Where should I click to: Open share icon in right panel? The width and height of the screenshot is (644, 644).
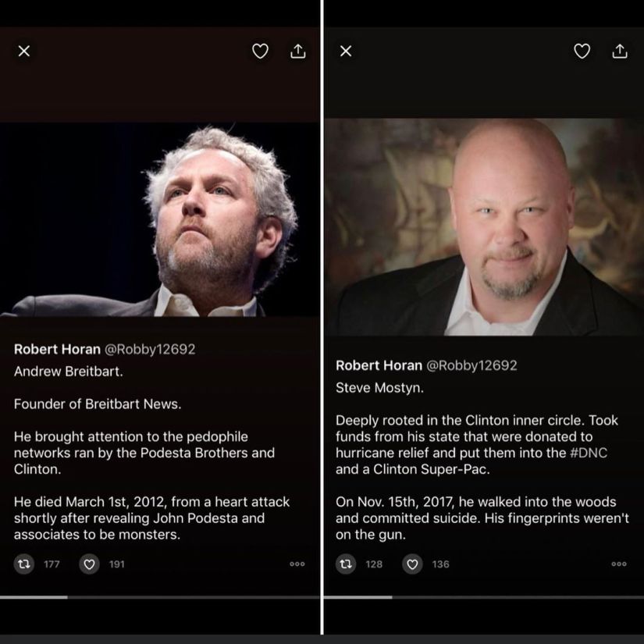620,51
